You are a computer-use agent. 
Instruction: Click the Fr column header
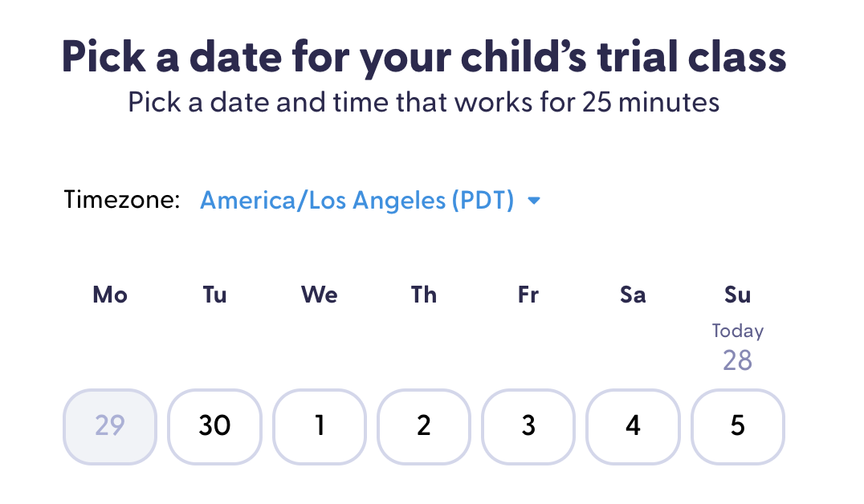(x=528, y=295)
